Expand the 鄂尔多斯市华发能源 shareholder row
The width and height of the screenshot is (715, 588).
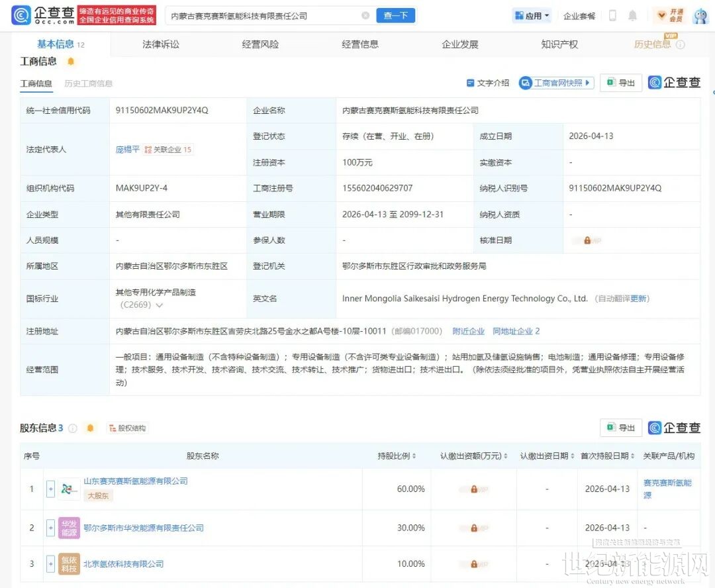coord(50,528)
